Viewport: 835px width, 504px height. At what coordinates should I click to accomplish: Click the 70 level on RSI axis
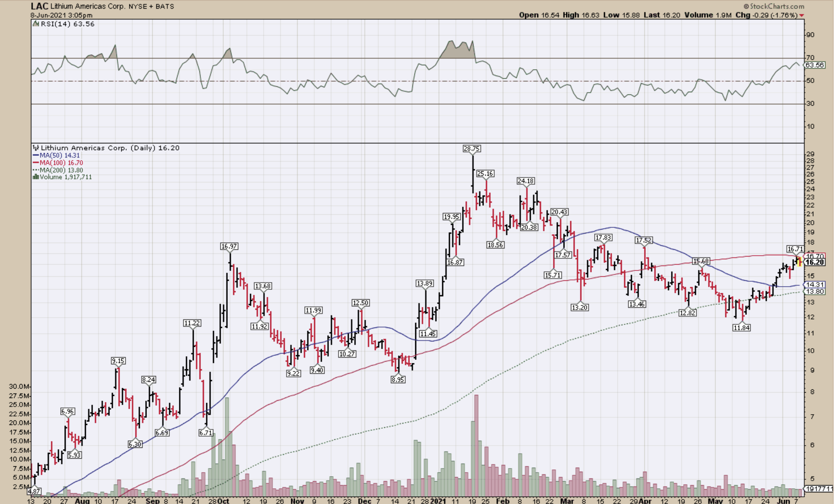[x=810, y=57]
